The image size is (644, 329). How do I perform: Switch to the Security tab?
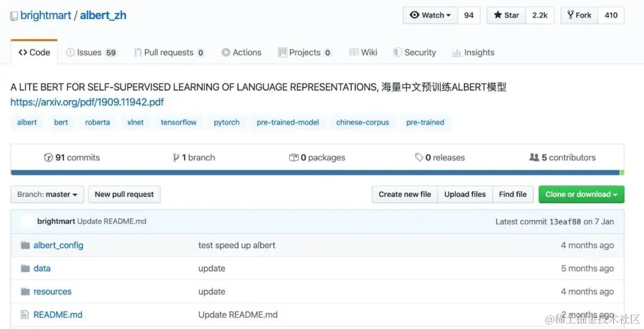[414, 52]
